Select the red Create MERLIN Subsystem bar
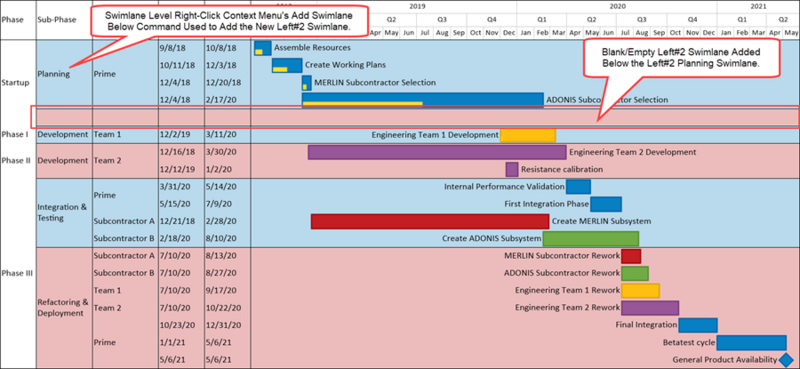This screenshot has width=800, height=369. pos(430,222)
